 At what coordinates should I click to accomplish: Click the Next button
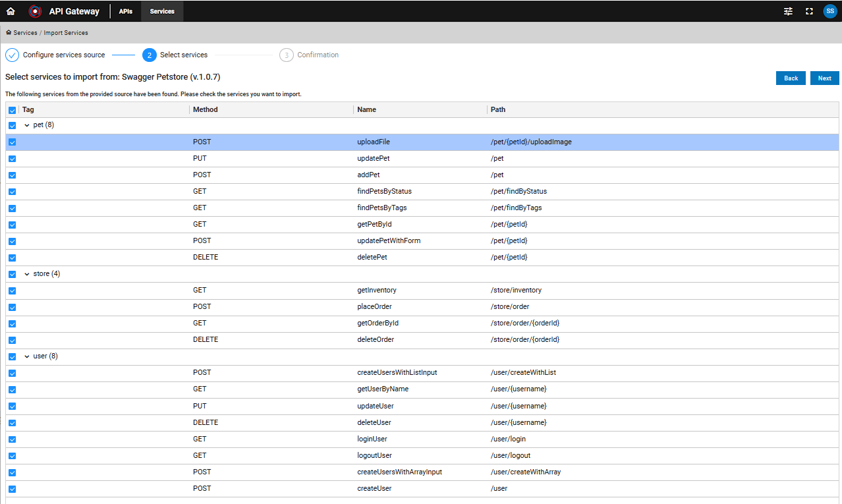pos(825,78)
